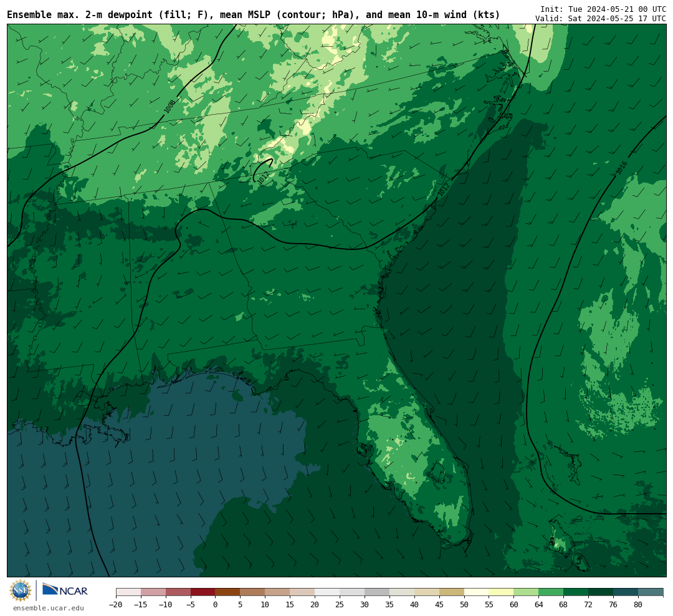Select the Init: Tue 2024-05-21 00 UTC text
Image resolution: width=673 pixels, height=616 pixels.
pyautogui.click(x=603, y=9)
